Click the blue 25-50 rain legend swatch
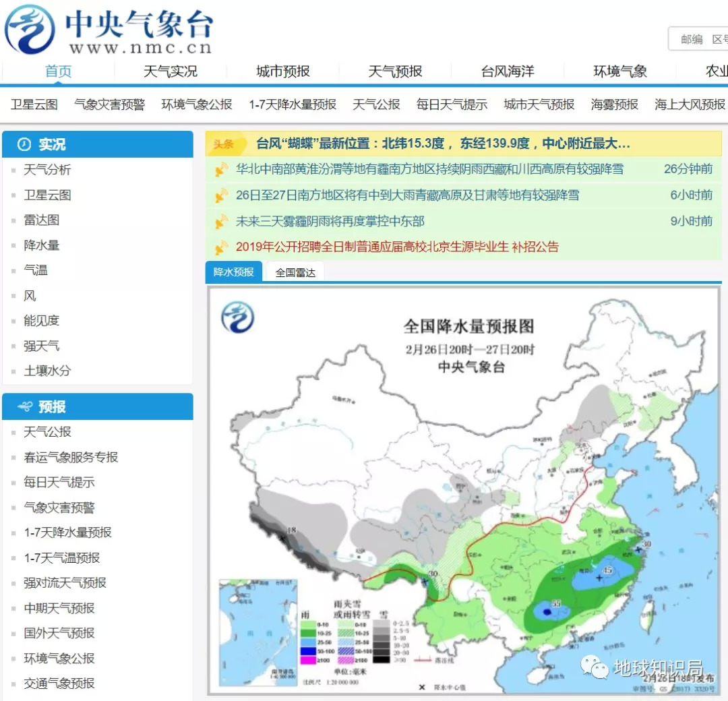This screenshot has height=701, width=728. click(x=308, y=642)
